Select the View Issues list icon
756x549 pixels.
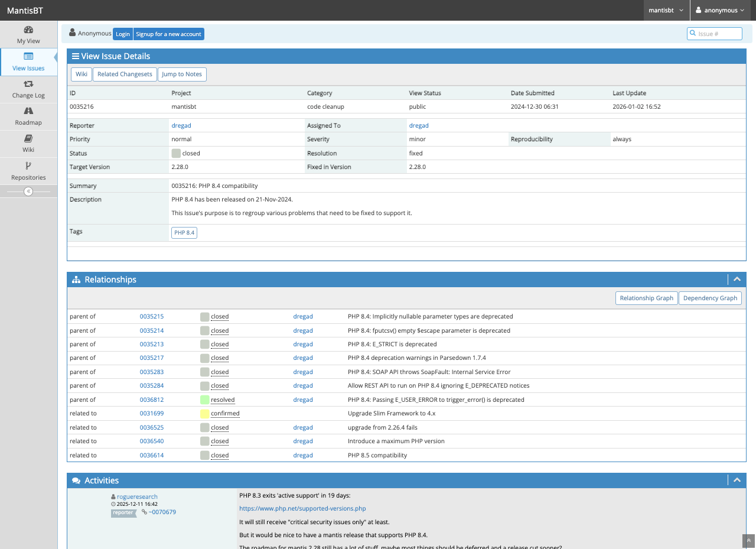(28, 57)
